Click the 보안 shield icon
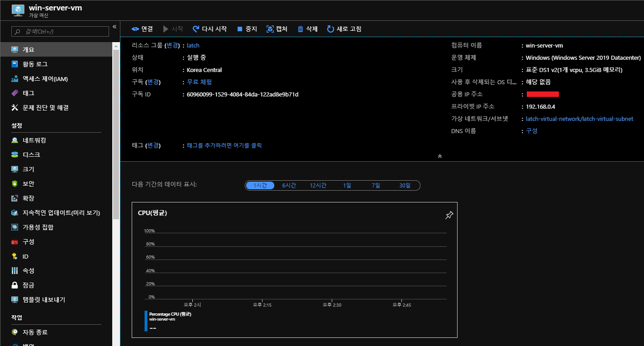The height and width of the screenshot is (346, 644). click(x=14, y=184)
